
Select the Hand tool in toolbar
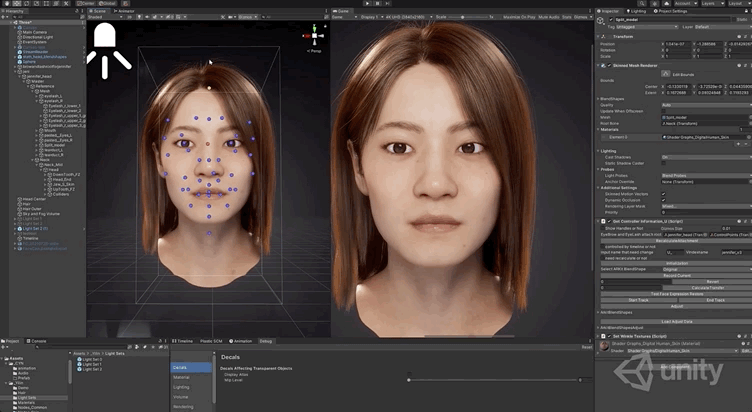8,4
